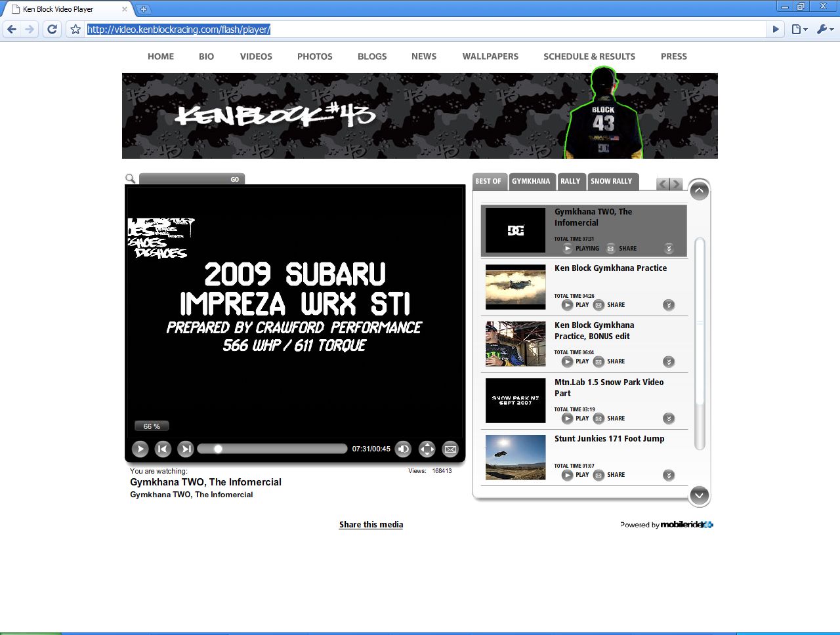Open the wrench tools menu dropdown

[x=825, y=29]
